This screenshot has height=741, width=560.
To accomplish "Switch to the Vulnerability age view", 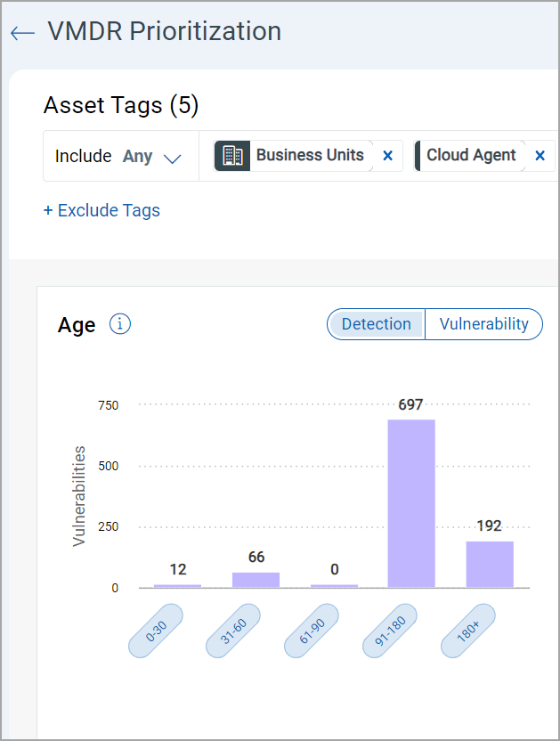I will tap(483, 324).
